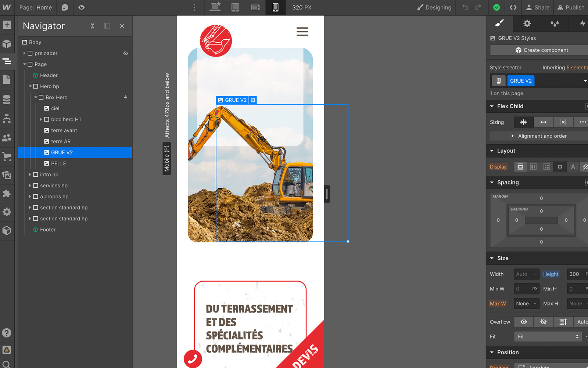Expand the services hp tree item
The height and width of the screenshot is (368, 588).
[x=30, y=185]
